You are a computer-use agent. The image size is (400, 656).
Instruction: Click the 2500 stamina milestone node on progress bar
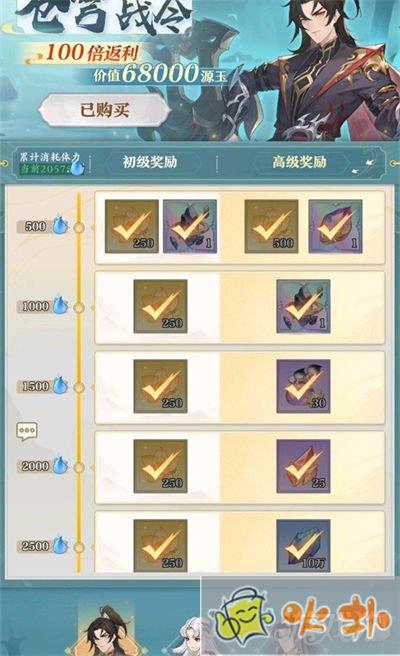79,547
